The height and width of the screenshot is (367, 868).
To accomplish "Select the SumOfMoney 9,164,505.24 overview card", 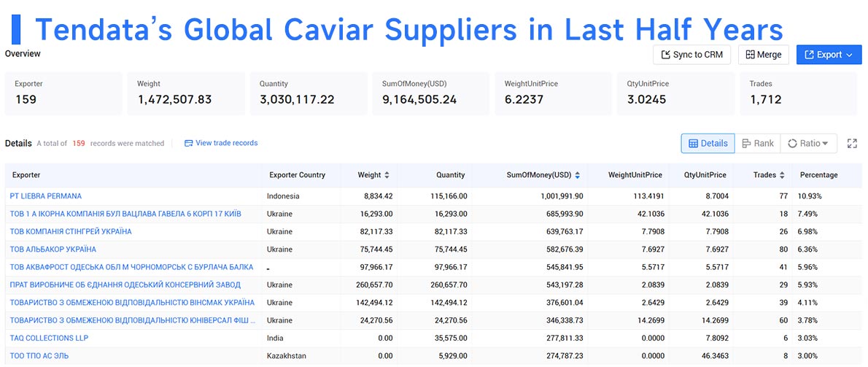I will click(430, 93).
